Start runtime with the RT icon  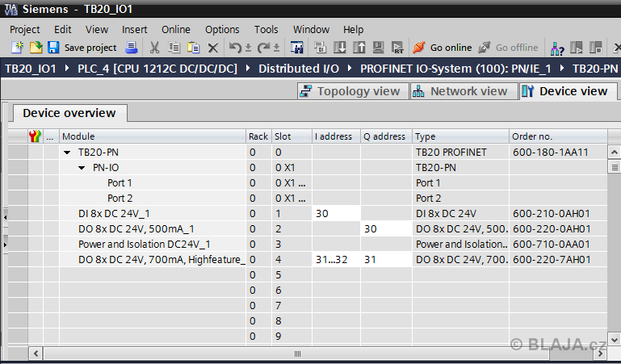(x=397, y=48)
